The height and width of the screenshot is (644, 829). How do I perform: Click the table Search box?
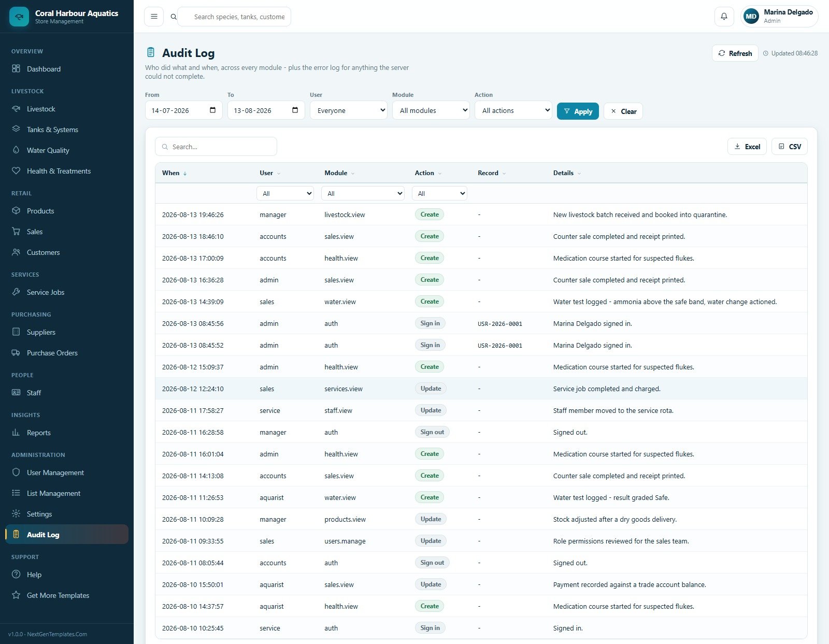point(216,147)
